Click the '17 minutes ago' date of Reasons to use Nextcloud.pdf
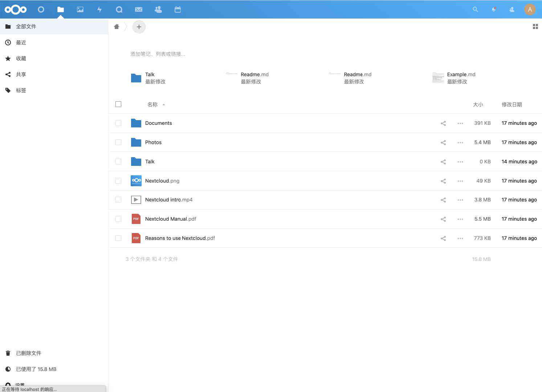The image size is (542, 392). coord(519,238)
